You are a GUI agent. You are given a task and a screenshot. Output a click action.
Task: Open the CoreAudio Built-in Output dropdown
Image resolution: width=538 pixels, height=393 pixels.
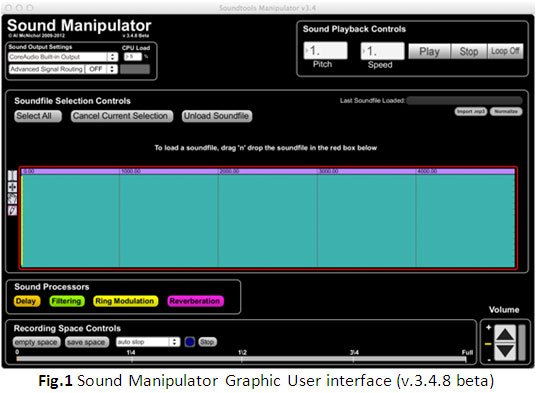click(63, 57)
